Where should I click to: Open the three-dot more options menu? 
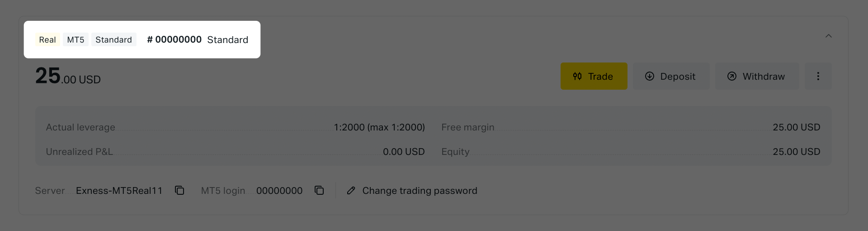click(818, 76)
